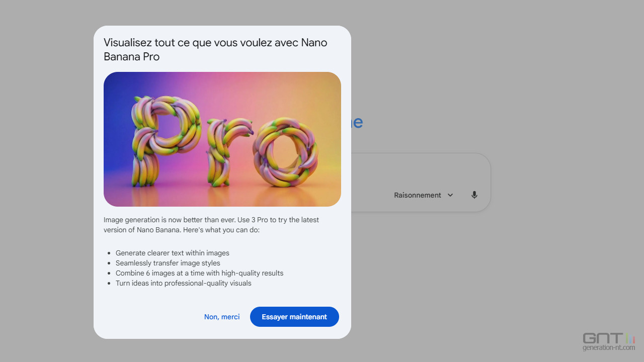Click the generation-nt.com watermark text
This screenshot has width=644, height=362.
(x=609, y=348)
